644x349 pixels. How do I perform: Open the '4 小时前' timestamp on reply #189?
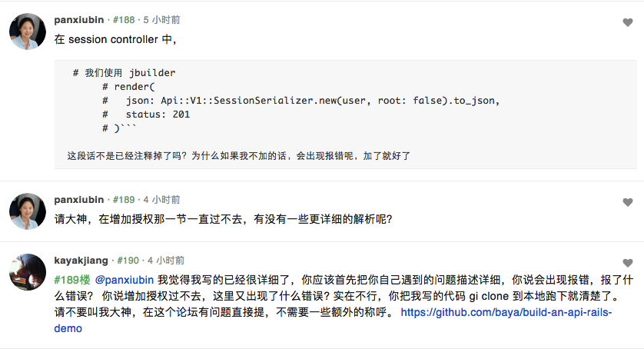pos(161,200)
